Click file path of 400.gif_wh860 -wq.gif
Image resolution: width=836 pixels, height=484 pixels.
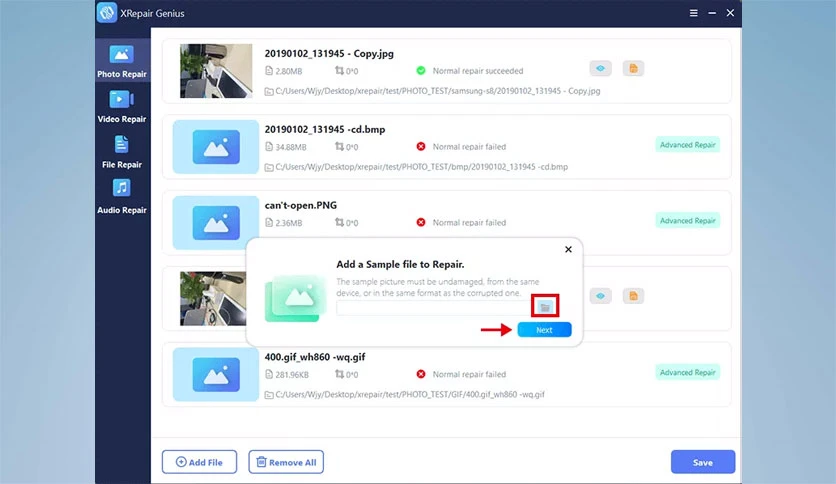coord(409,394)
